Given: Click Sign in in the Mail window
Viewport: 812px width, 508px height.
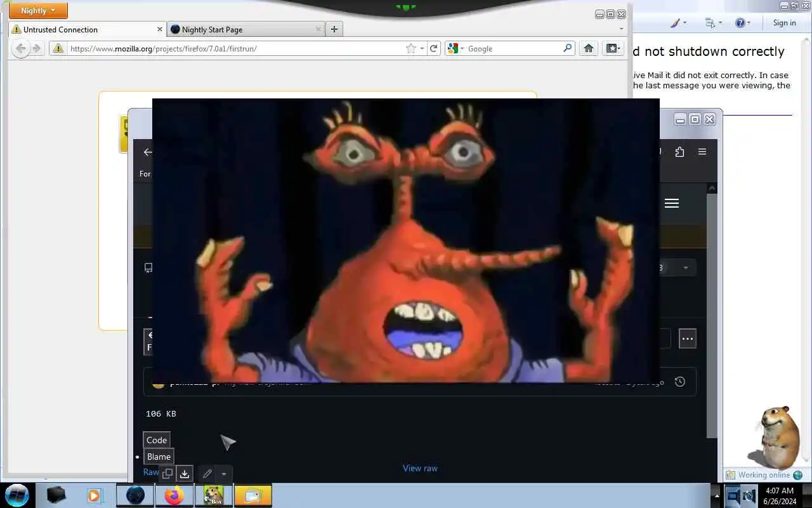Looking at the screenshot, I should [784, 23].
